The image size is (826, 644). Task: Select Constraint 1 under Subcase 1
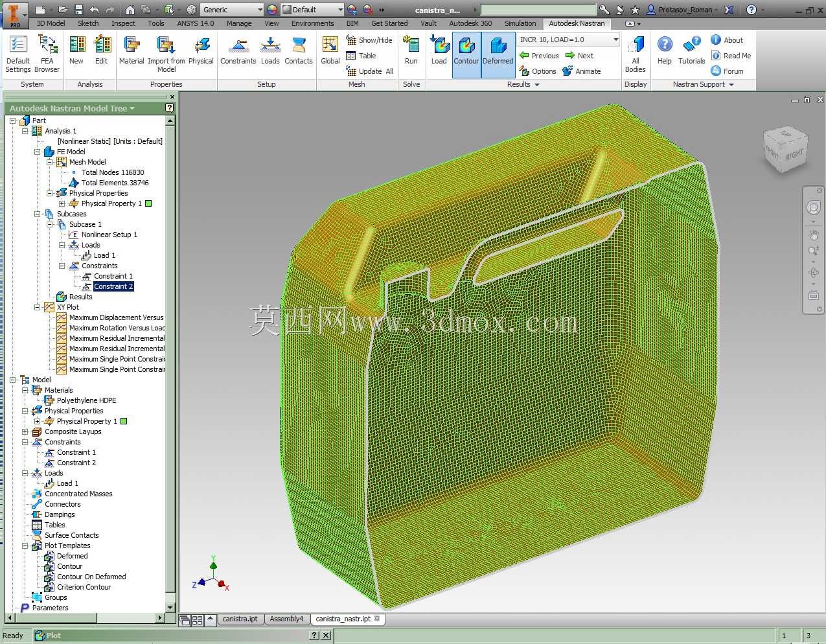tap(113, 276)
